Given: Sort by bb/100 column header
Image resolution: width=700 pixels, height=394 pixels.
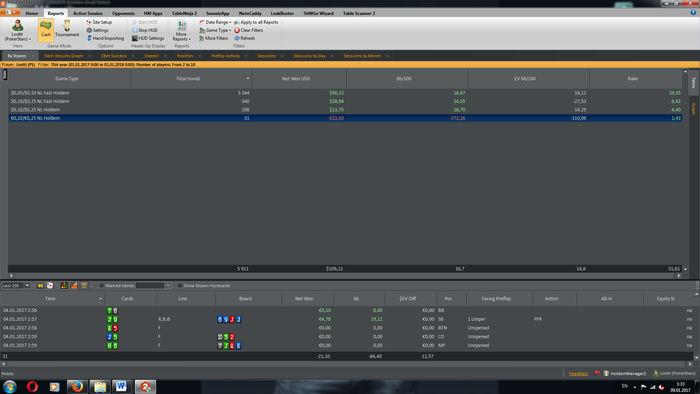Looking at the screenshot, I should pos(407,79).
